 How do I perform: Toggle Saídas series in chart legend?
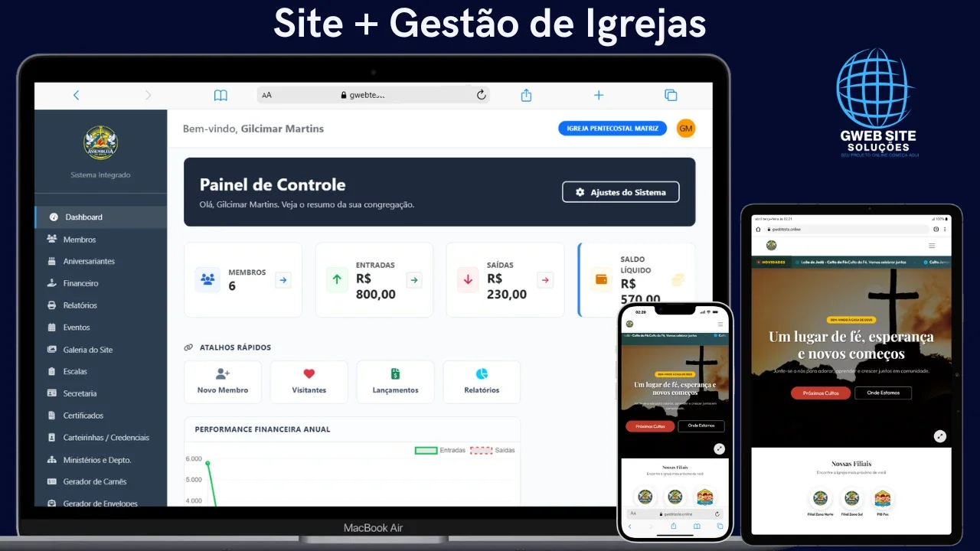492,451
